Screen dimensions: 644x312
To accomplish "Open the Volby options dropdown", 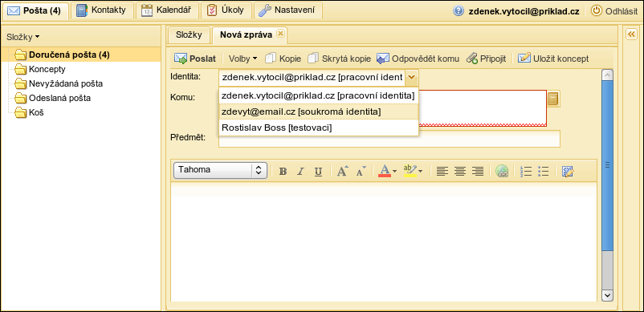I will pos(243,59).
